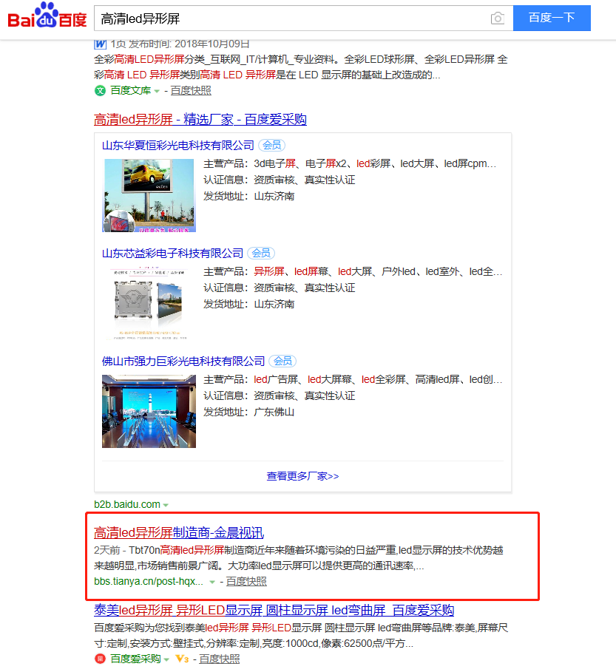The height and width of the screenshot is (672, 616).
Task: Click the bbs.tianya.cn/post-hqx... URL
Action: (x=149, y=582)
